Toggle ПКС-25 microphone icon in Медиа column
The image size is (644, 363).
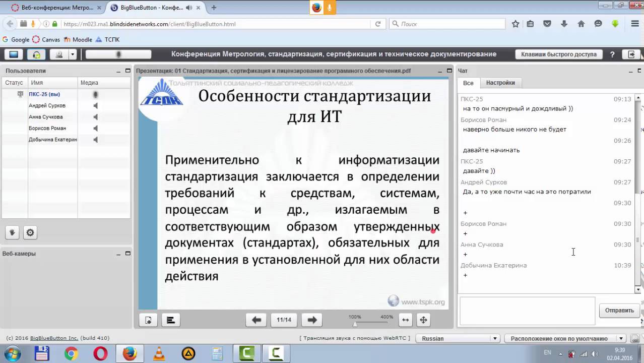(x=95, y=94)
